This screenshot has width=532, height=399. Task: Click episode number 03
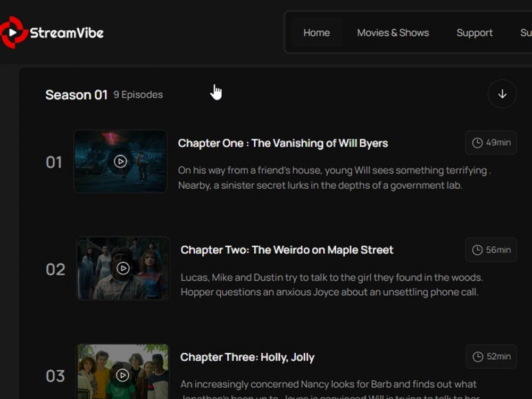(55, 376)
